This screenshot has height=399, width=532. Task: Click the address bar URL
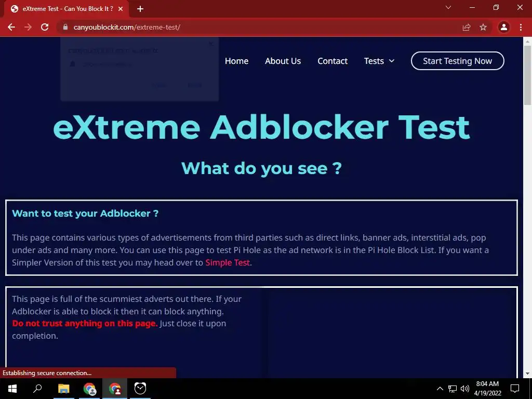click(x=127, y=27)
